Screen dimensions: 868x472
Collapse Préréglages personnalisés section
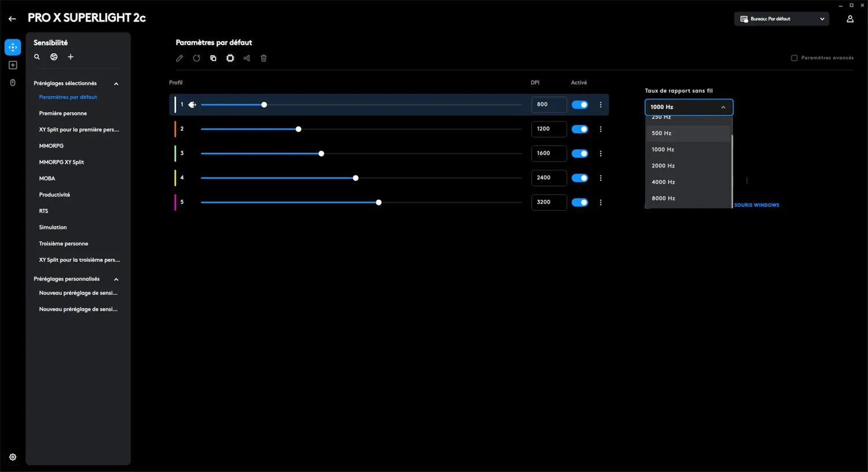116,279
